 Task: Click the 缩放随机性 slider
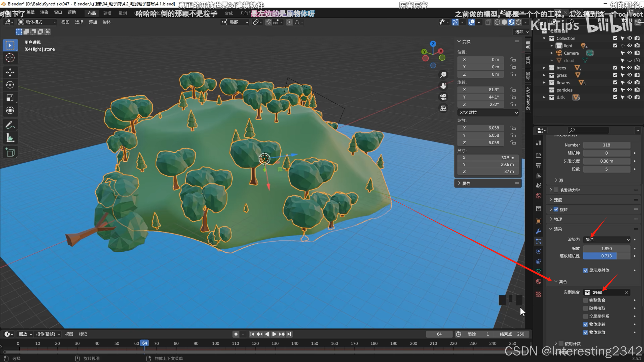point(607,256)
